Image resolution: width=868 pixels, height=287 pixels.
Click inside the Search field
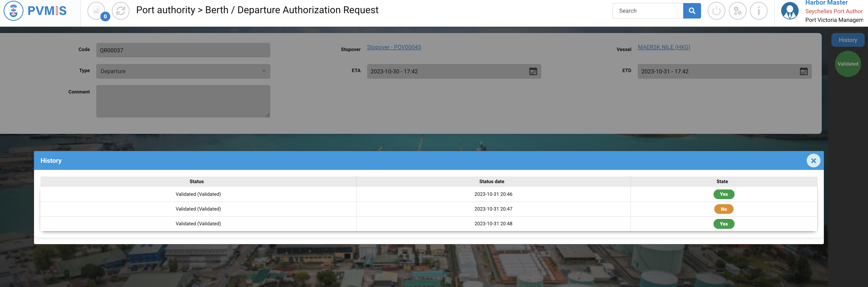tap(647, 11)
